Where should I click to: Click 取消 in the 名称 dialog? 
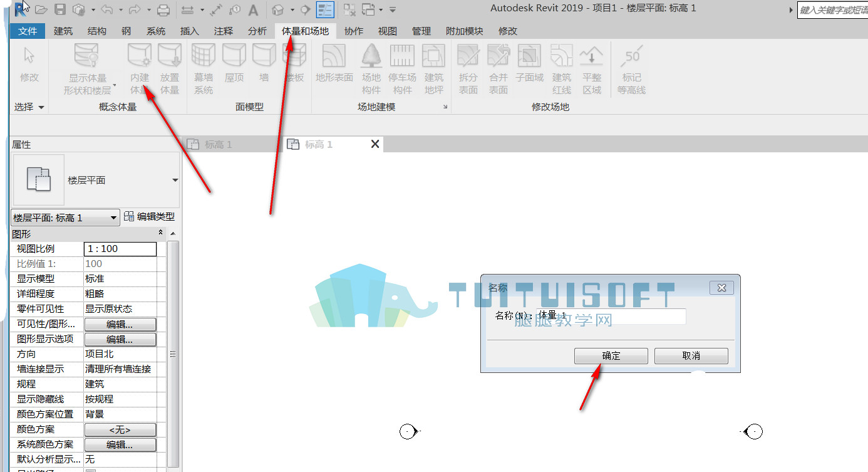point(691,356)
